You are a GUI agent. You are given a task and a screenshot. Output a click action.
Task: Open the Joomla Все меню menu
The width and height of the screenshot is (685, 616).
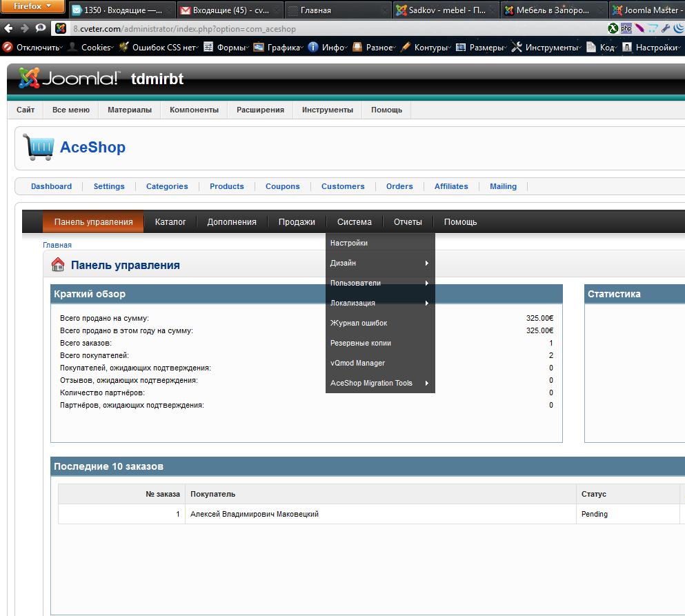click(x=71, y=110)
